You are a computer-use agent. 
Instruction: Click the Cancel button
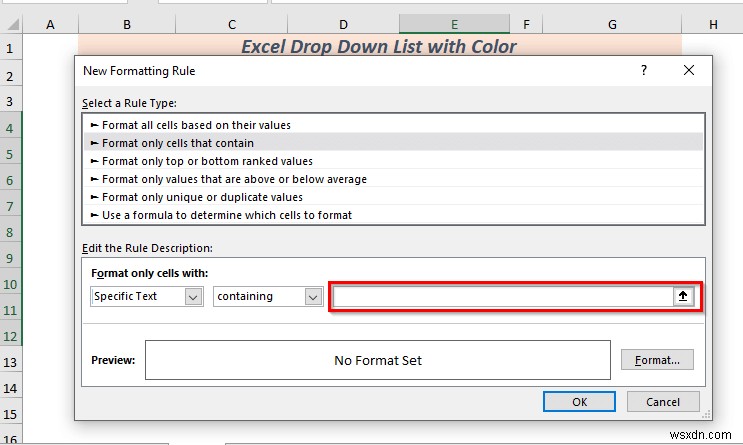point(663,402)
